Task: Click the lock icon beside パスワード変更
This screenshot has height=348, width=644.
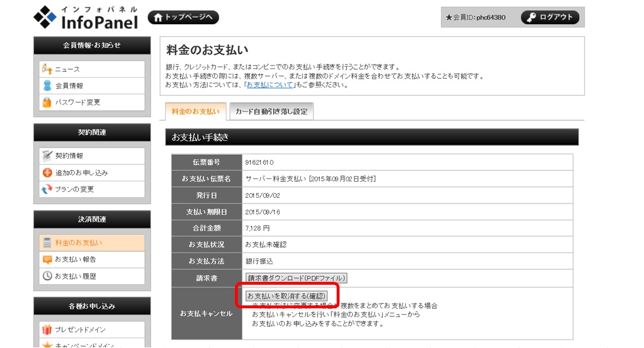Action: click(x=47, y=102)
